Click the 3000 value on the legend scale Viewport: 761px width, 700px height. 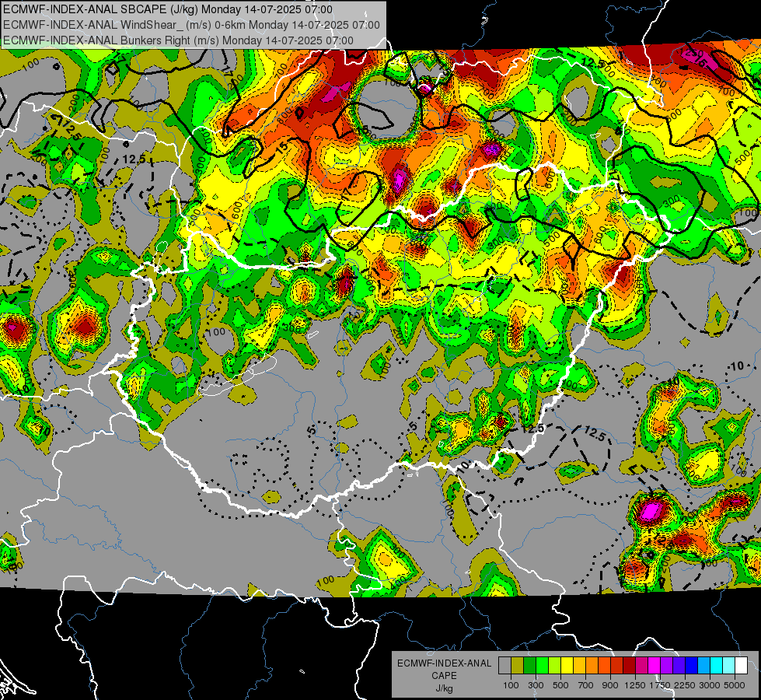[x=710, y=685]
